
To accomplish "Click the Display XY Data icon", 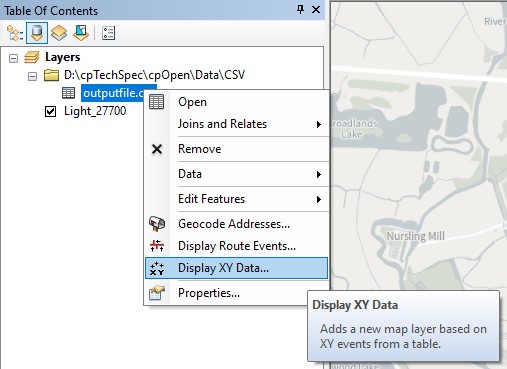I will (157, 268).
